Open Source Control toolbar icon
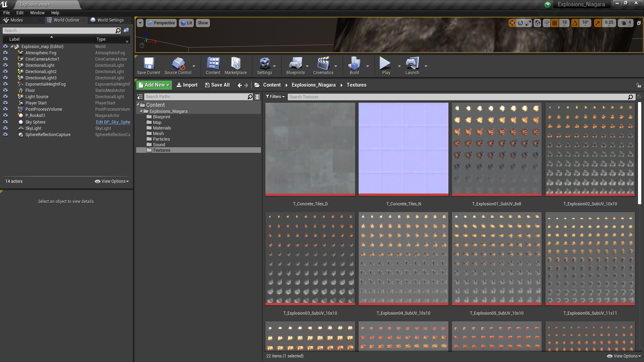 [178, 66]
